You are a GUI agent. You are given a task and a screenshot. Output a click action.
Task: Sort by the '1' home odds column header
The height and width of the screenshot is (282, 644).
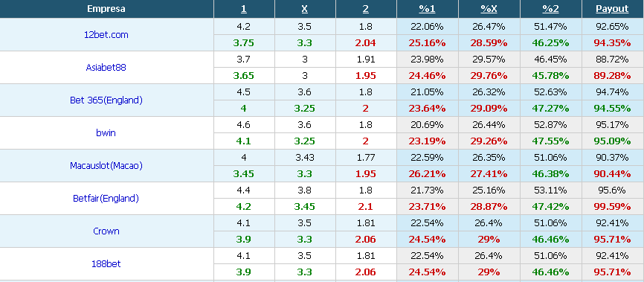(244, 9)
